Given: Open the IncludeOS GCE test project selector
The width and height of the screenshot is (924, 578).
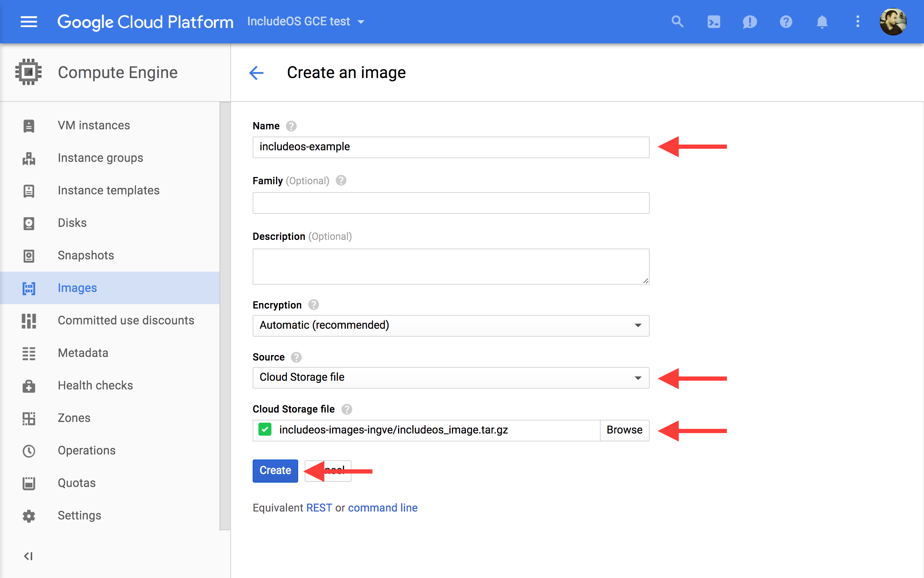Looking at the screenshot, I should [306, 21].
